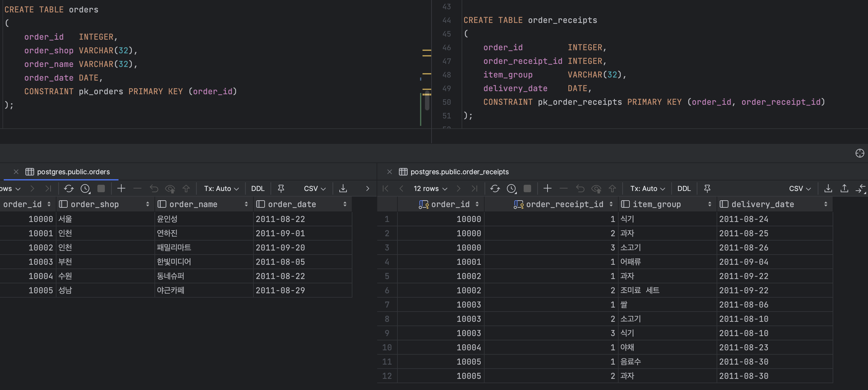Screen dimensions: 868x390
Task: Click stop button in order_receipts toolbar
Action: 527,188
